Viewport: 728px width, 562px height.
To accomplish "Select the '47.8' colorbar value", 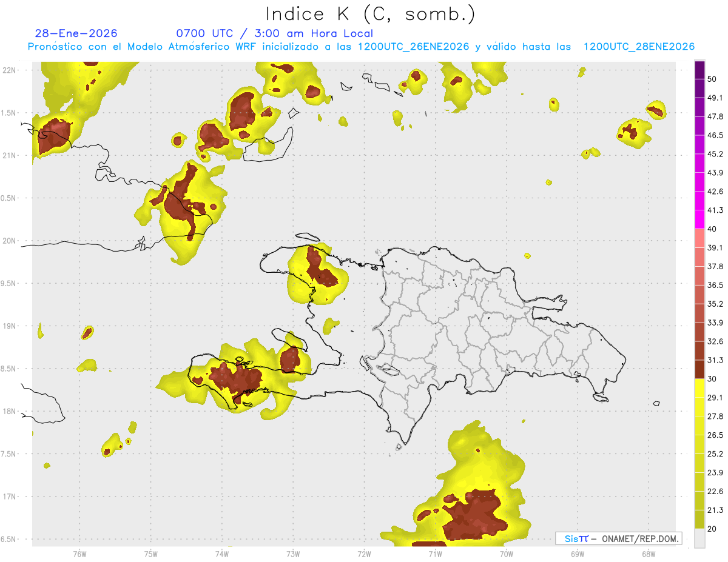I will click(715, 116).
